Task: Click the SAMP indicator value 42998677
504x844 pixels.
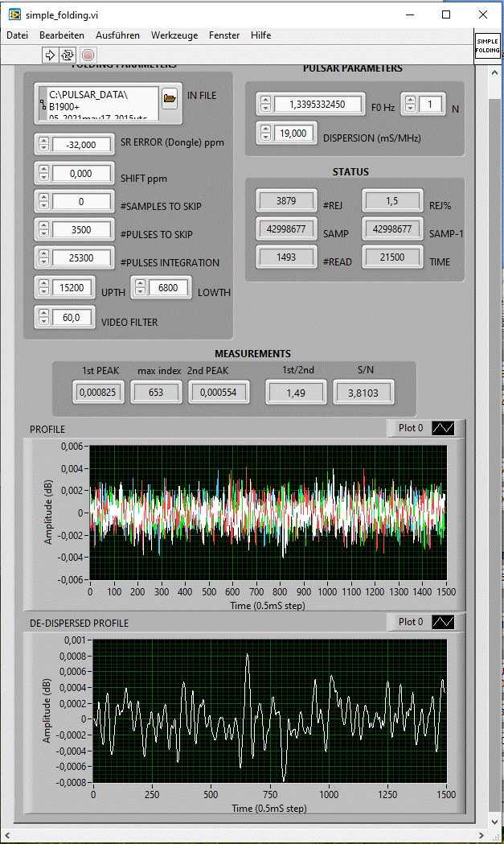Action: (x=286, y=228)
